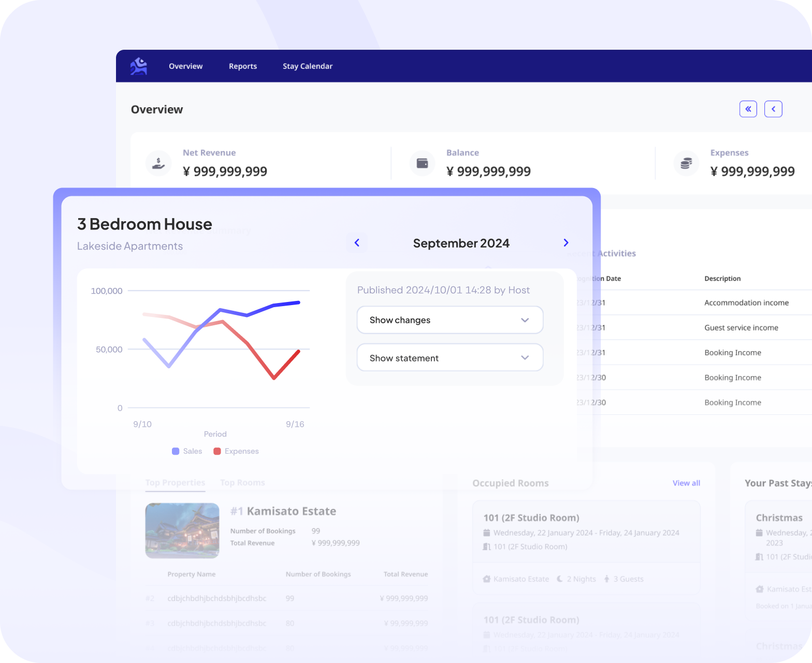Viewport: 812px width, 663px height.
Task: Click the Occupied Rooms section heading
Action: click(511, 483)
